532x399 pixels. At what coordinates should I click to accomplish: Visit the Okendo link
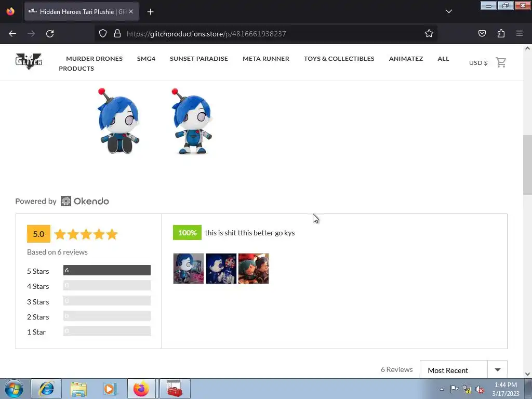click(85, 201)
